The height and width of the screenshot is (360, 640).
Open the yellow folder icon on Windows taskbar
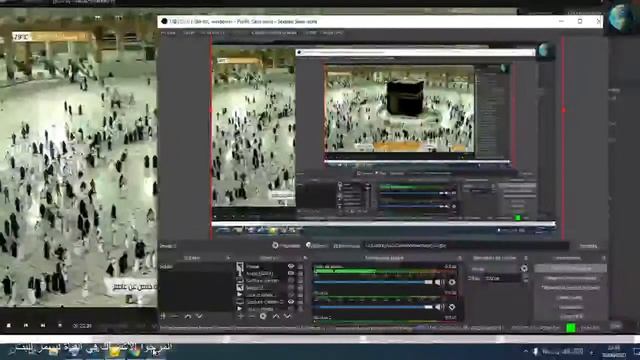114,351
